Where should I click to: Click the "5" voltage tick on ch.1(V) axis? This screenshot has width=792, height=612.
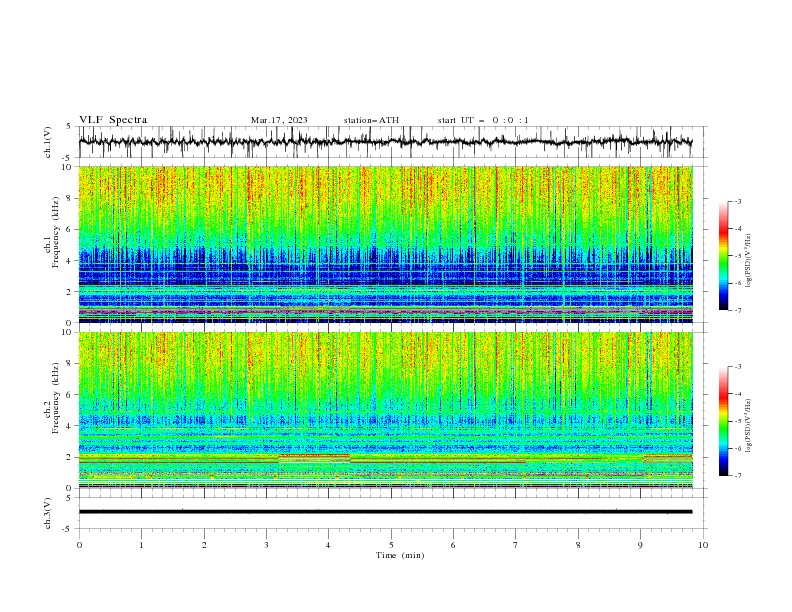click(70, 127)
